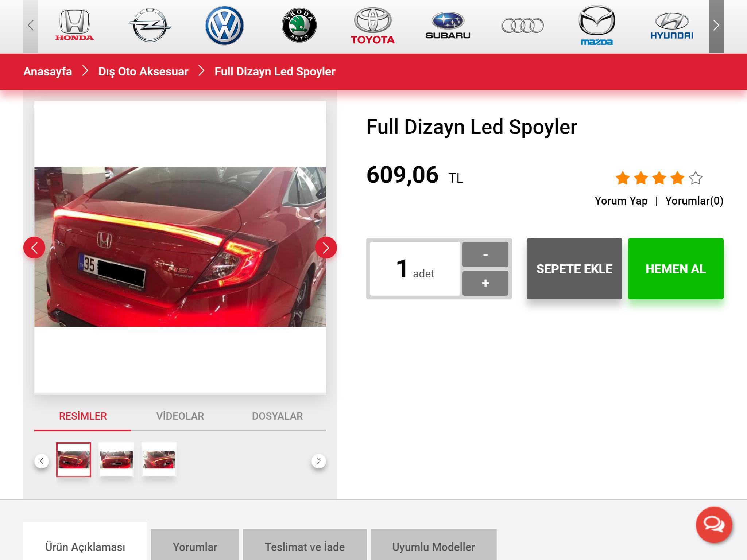
Task: Increase quantity with plus button
Action: (x=485, y=283)
